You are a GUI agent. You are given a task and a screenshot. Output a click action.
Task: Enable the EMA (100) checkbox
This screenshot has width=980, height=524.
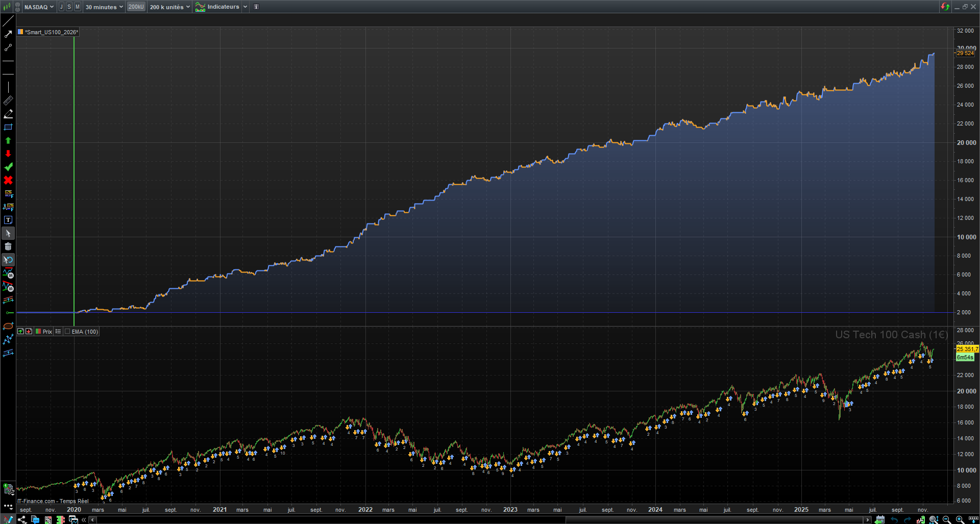coord(67,332)
